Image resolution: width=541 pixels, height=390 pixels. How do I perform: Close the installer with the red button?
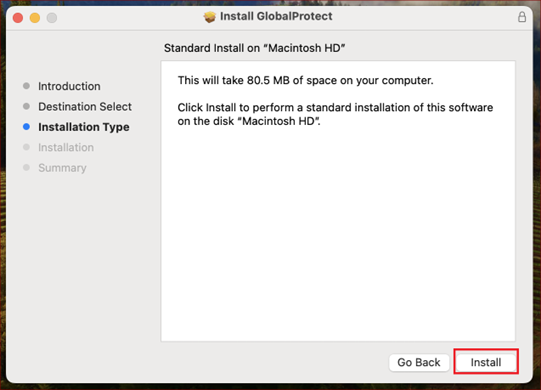[x=18, y=18]
